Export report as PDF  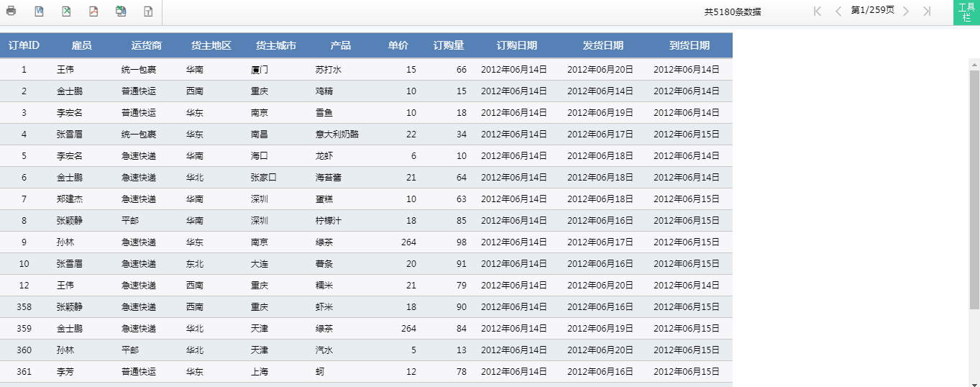93,12
